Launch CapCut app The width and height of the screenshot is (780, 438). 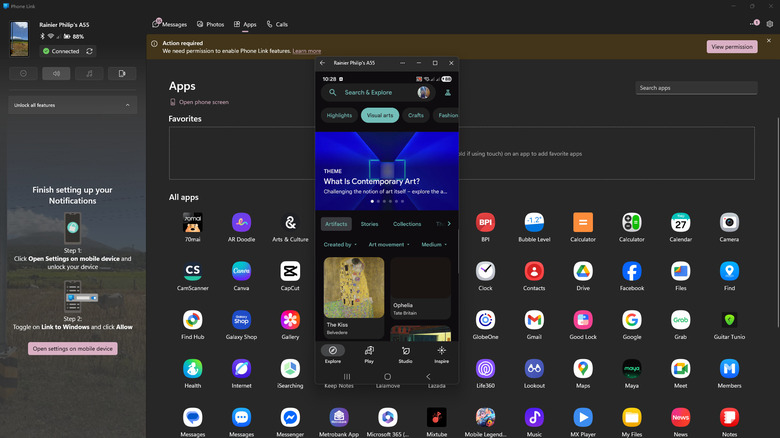[290, 271]
